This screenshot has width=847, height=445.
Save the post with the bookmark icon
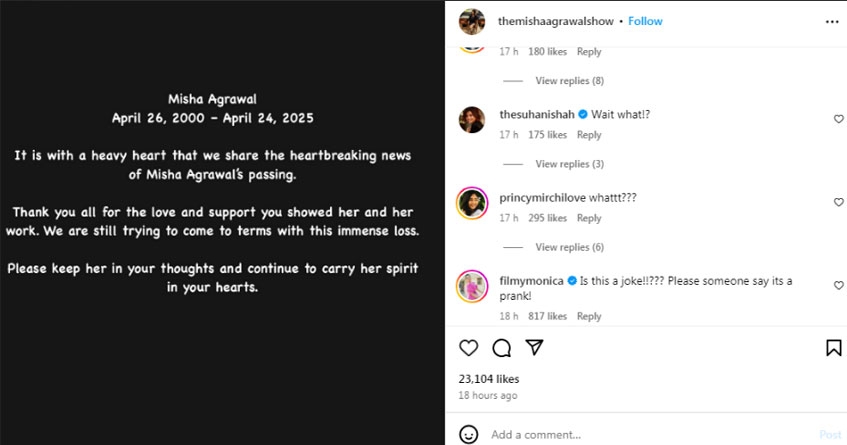coord(833,348)
